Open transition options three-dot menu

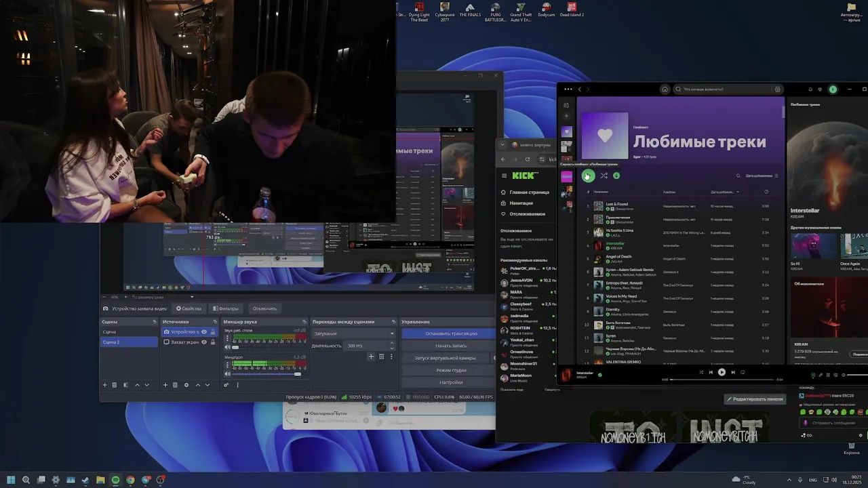(x=391, y=357)
